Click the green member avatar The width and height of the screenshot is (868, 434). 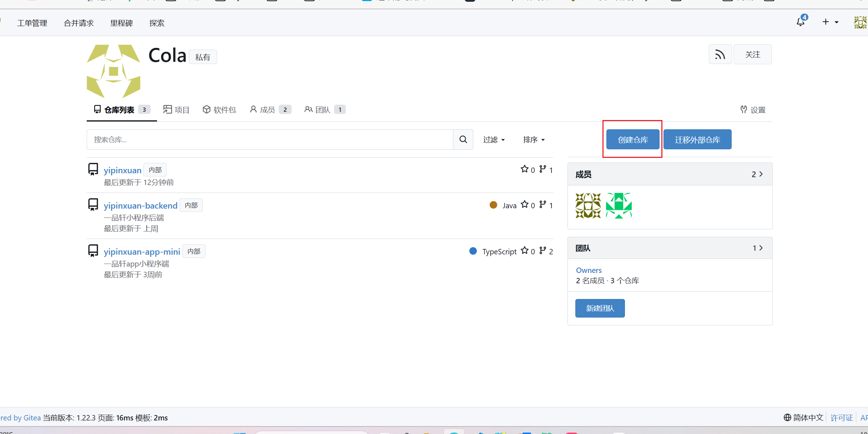pos(619,206)
